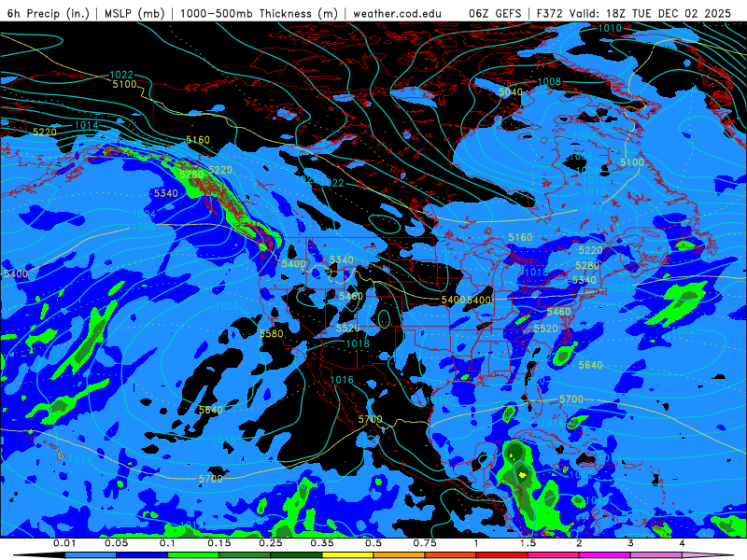Click the 1014 label beside western Alaska
Screen dimensions: 747x560
[86, 125]
